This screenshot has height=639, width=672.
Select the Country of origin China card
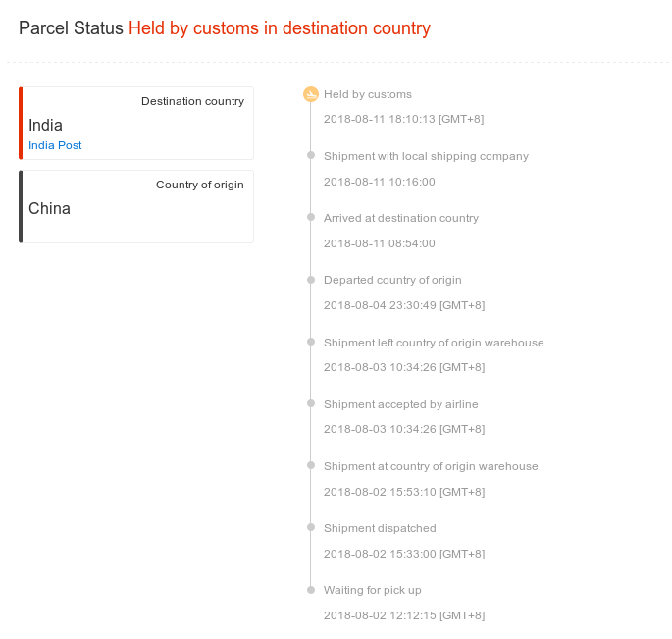tap(136, 207)
